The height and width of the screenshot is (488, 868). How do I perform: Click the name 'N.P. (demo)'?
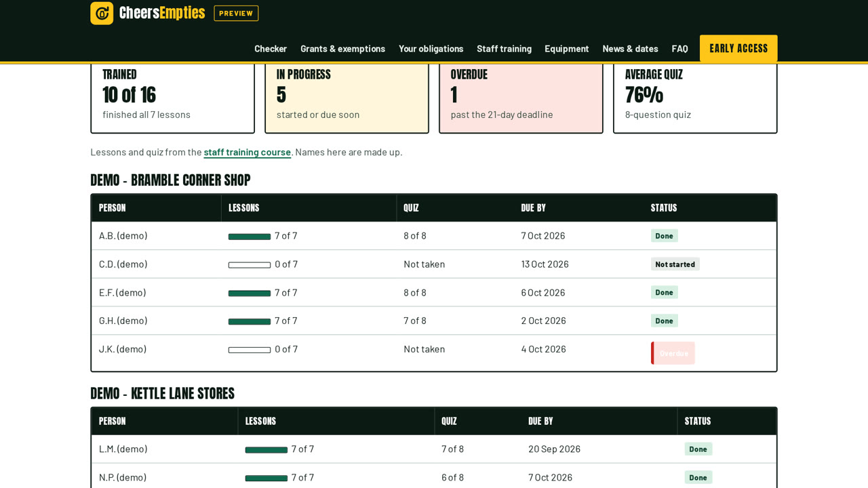(123, 477)
